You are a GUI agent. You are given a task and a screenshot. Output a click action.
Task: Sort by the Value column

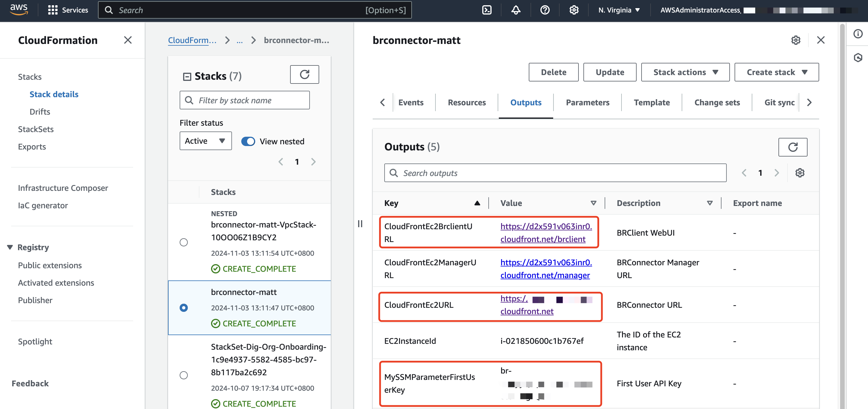click(593, 203)
